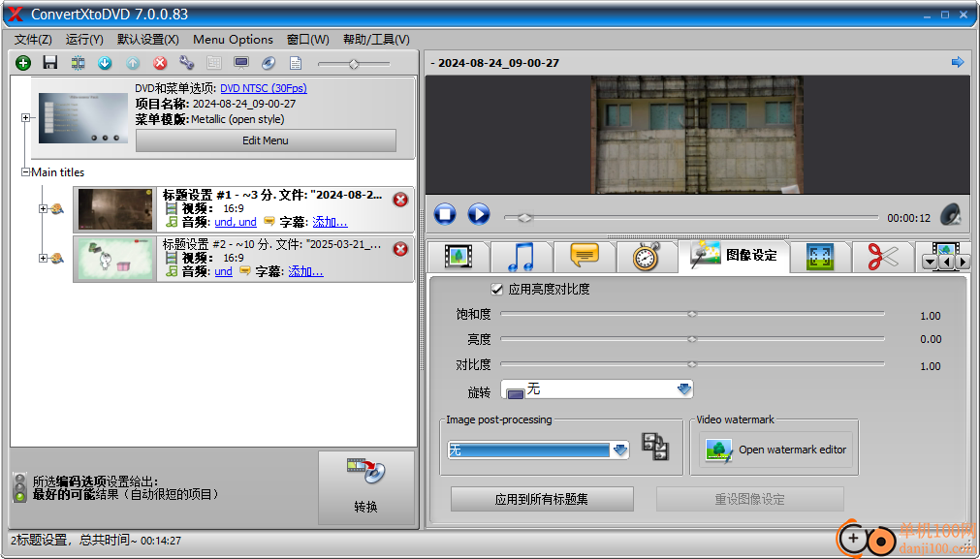Open the video tab with film icon
980x559 pixels.
[x=458, y=256]
